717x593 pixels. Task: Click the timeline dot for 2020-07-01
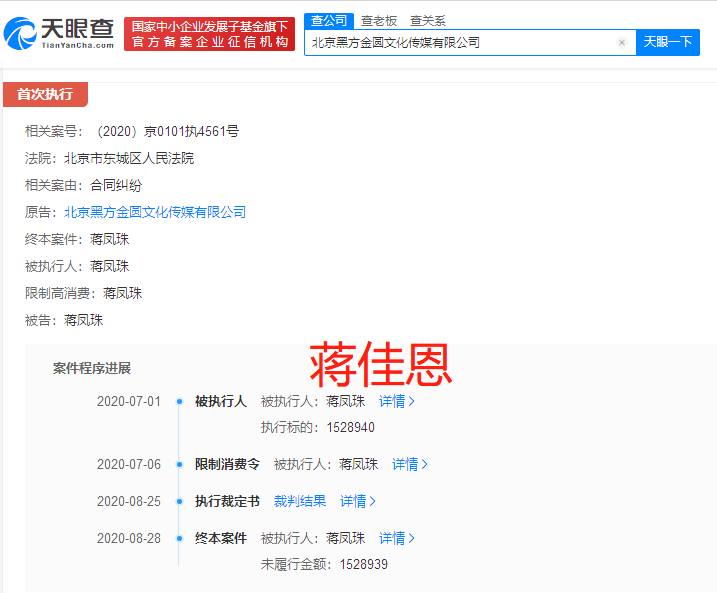pyautogui.click(x=179, y=401)
